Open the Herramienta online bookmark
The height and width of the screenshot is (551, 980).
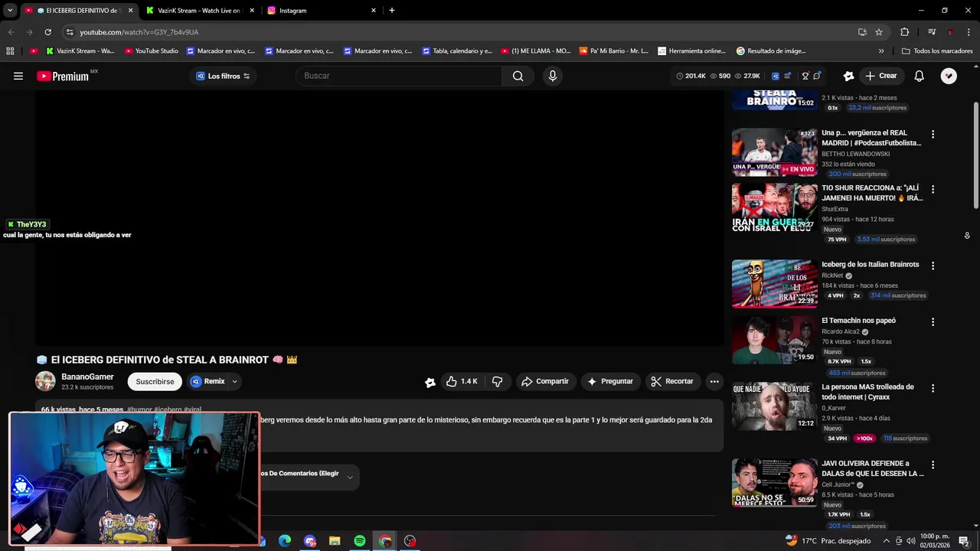(691, 51)
